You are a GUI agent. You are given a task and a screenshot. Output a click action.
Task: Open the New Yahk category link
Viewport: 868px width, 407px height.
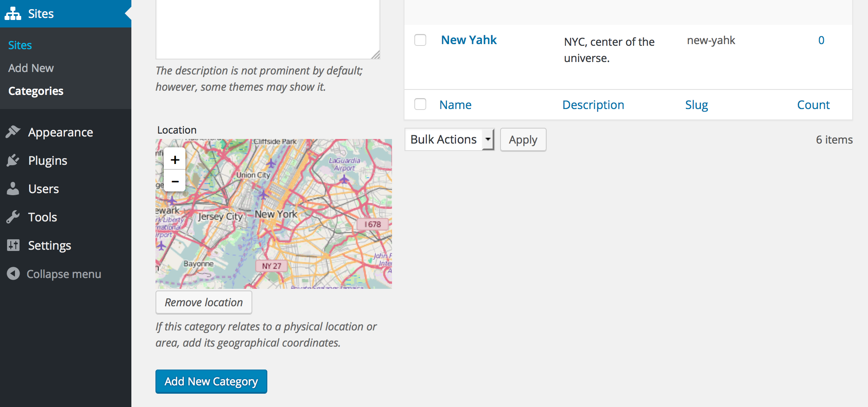(469, 40)
